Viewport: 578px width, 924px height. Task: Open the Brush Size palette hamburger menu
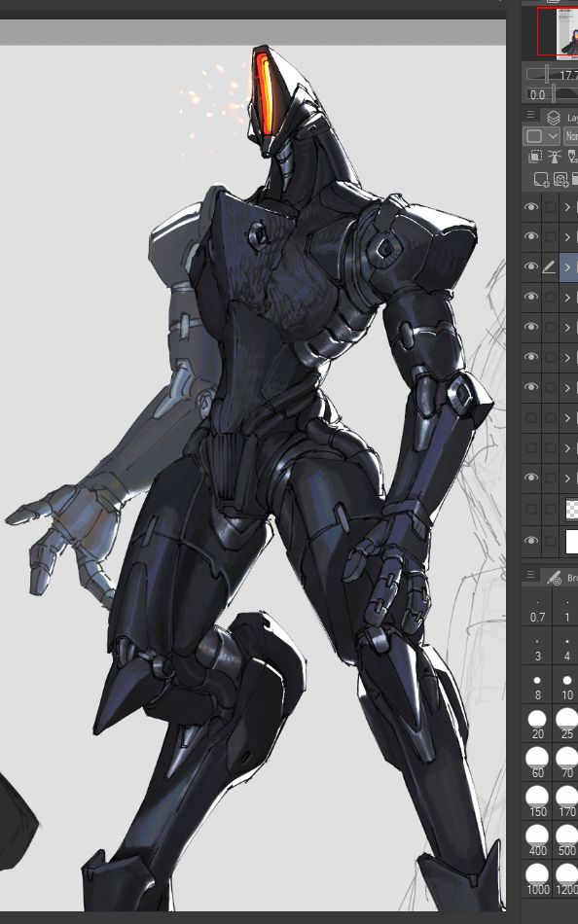coord(530,575)
